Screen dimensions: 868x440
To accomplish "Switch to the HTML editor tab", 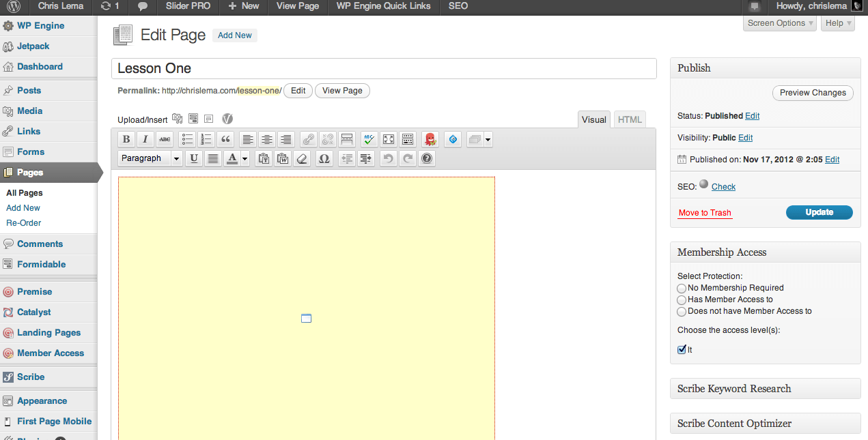I will [630, 119].
